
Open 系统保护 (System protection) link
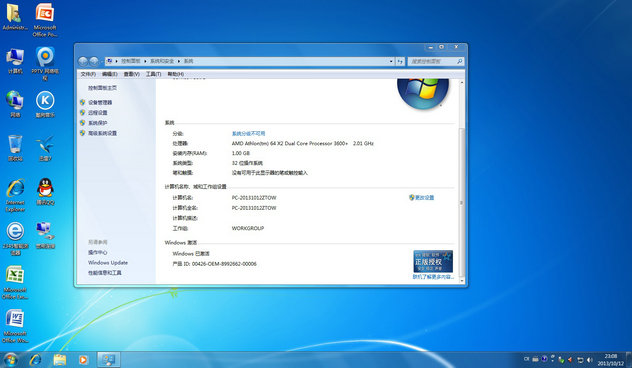point(98,123)
